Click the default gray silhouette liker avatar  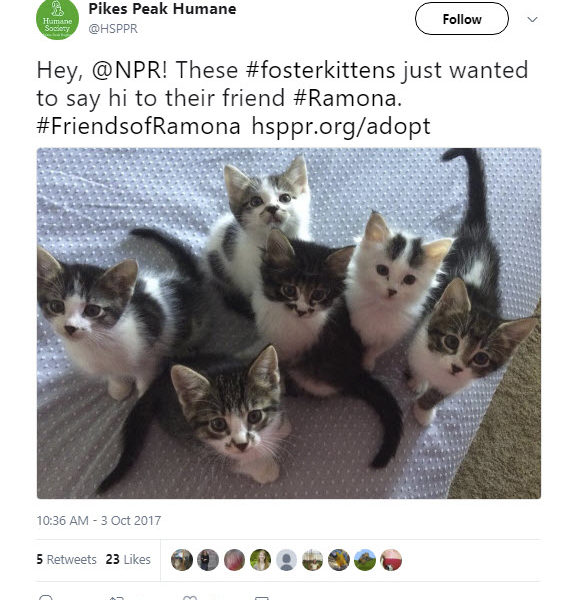coord(286,560)
